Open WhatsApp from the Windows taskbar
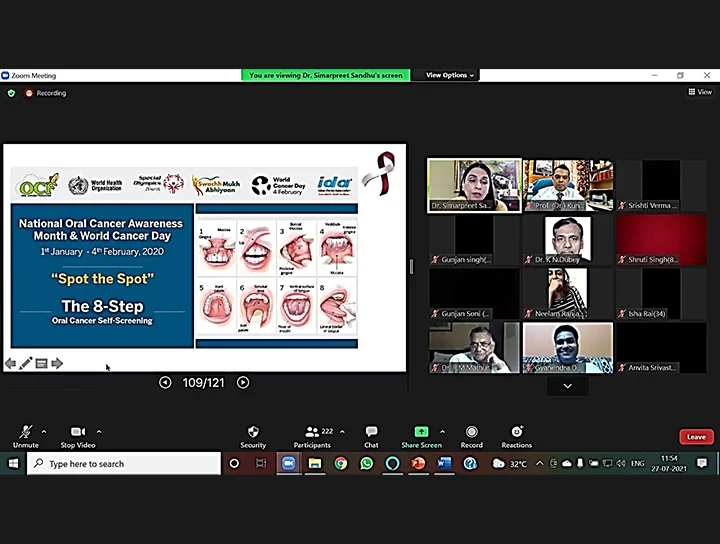Screen dimensions: 720x544 coord(366,464)
